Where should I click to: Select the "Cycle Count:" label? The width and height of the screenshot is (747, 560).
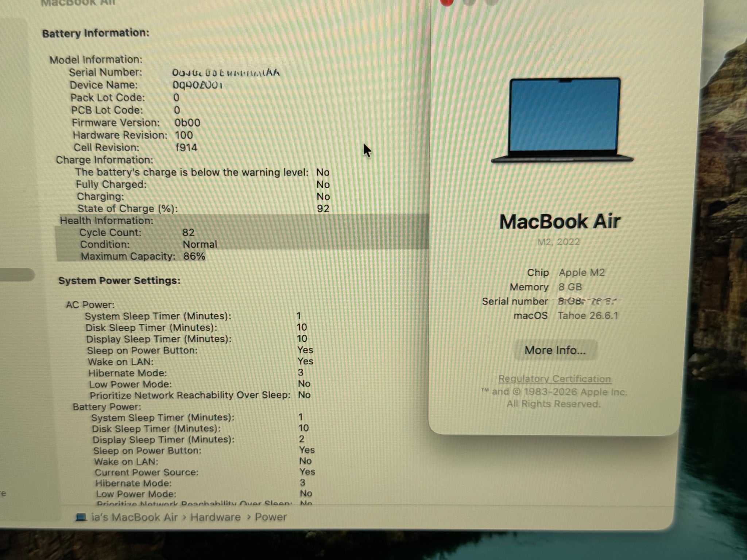click(111, 233)
